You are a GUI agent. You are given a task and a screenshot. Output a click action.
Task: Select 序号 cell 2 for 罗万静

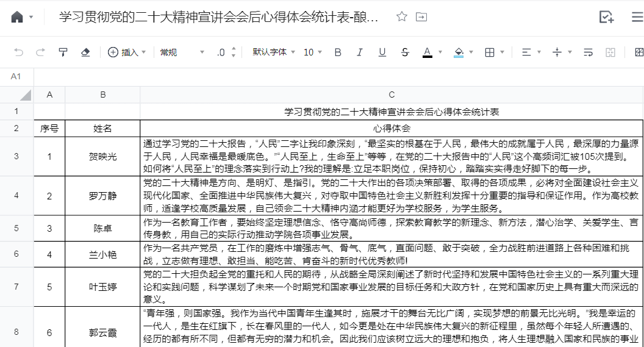click(x=49, y=196)
